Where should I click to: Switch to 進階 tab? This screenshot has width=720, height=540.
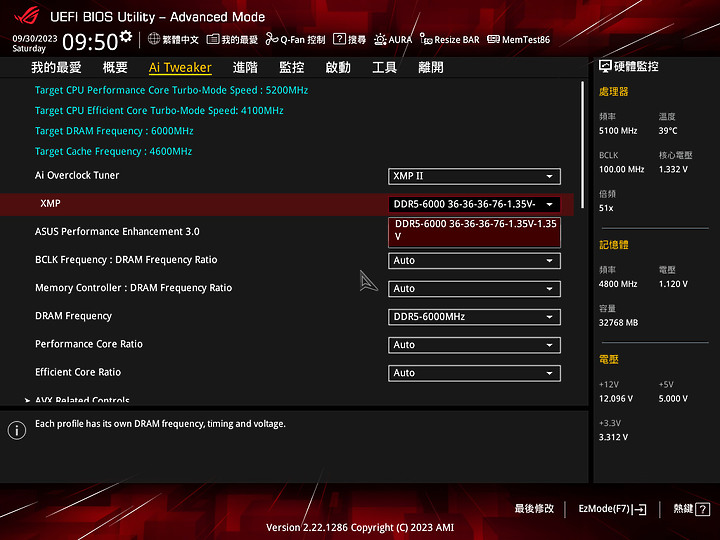(x=245, y=68)
